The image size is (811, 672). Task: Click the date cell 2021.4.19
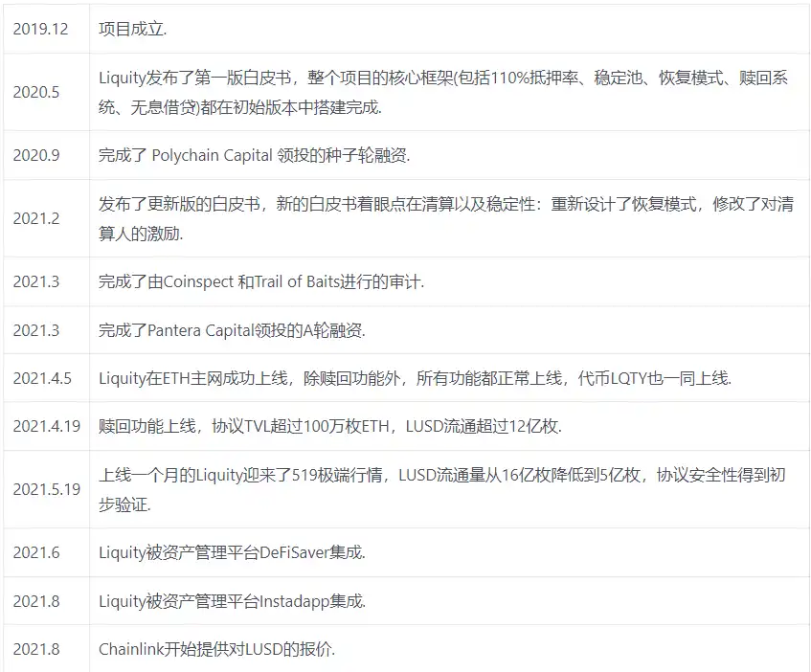47,427
